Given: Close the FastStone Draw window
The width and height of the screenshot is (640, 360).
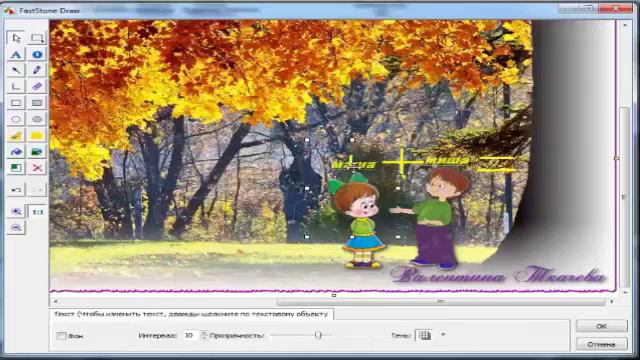Looking at the screenshot, I should 617,8.
